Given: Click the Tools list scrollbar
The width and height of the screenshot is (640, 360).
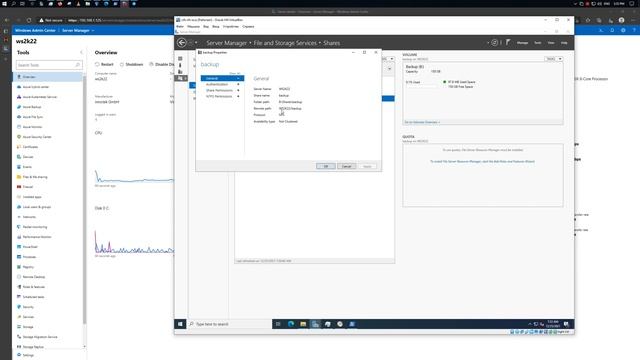Looking at the screenshot, I should (x=84, y=199).
